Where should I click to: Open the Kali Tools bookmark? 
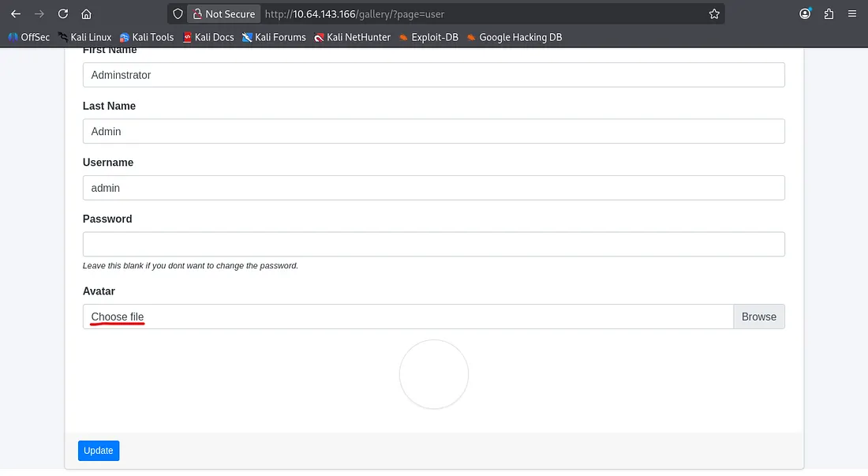pyautogui.click(x=147, y=37)
